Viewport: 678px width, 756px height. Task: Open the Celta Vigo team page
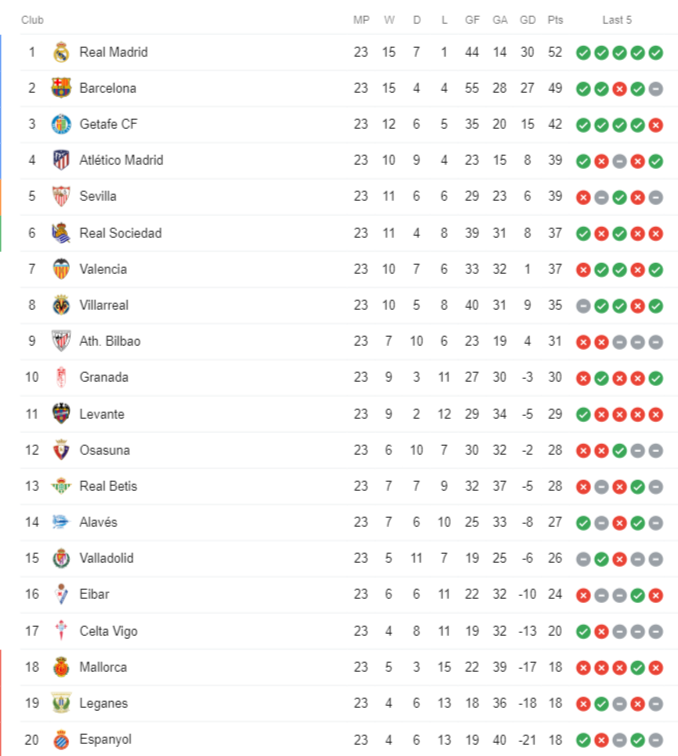coord(108,631)
